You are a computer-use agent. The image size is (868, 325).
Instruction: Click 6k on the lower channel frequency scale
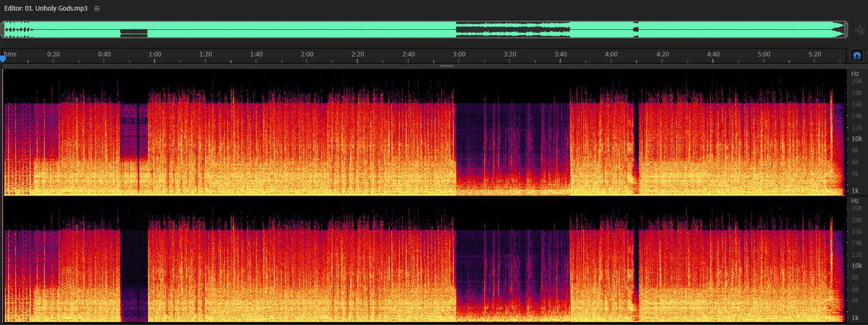(856, 290)
